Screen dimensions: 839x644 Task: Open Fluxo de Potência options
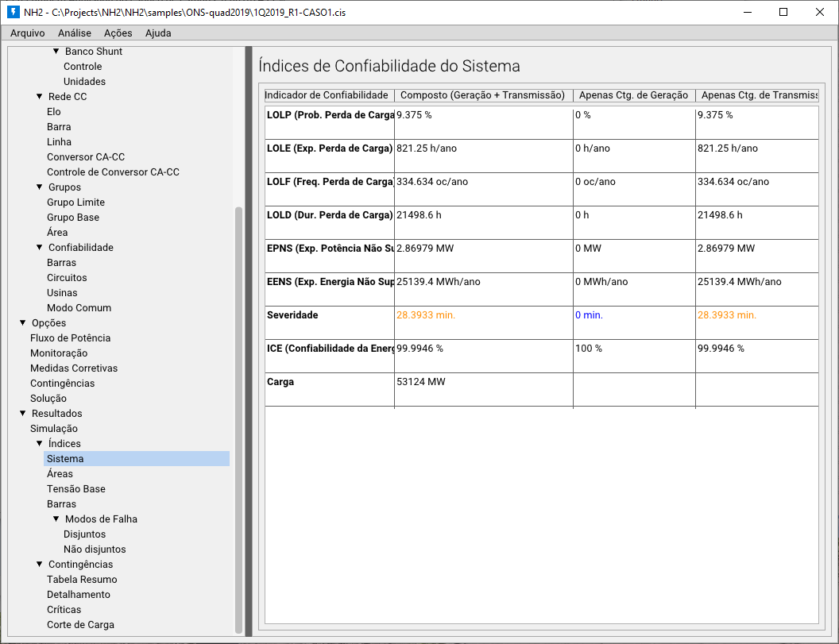[x=70, y=338]
